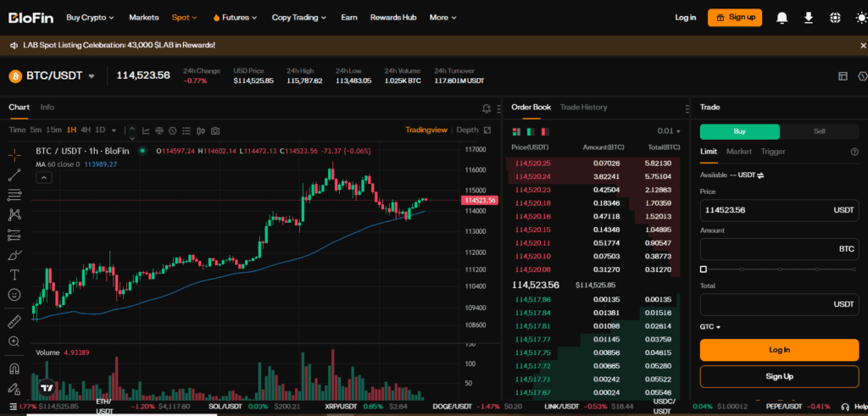
Task: Click the candlestick style icon
Action: tap(201, 130)
